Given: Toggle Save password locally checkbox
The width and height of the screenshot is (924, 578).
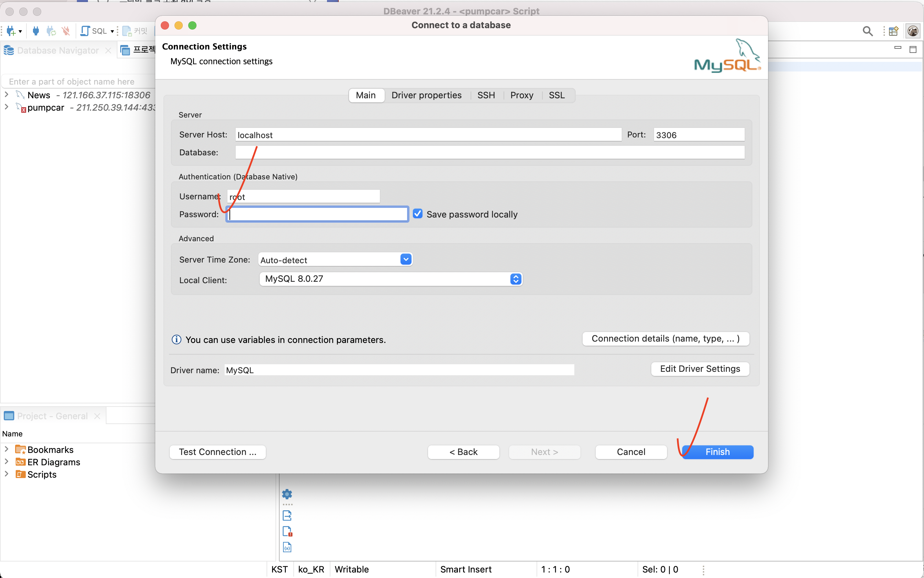Looking at the screenshot, I should 417,214.
